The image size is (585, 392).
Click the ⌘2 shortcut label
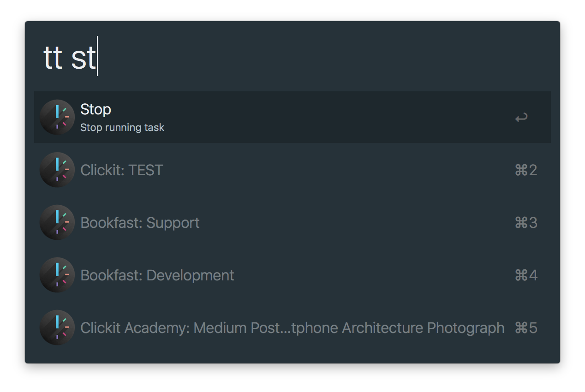click(x=526, y=170)
